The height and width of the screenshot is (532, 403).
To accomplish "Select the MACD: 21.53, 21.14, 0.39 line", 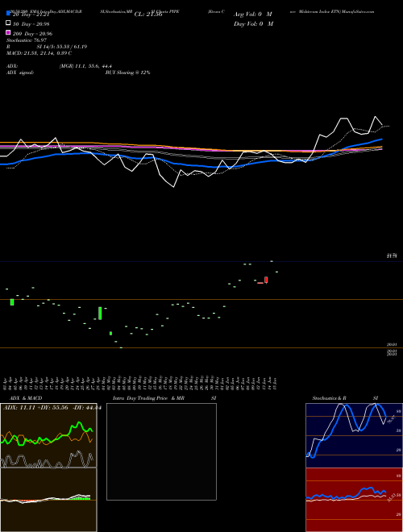I will (x=39, y=53).
